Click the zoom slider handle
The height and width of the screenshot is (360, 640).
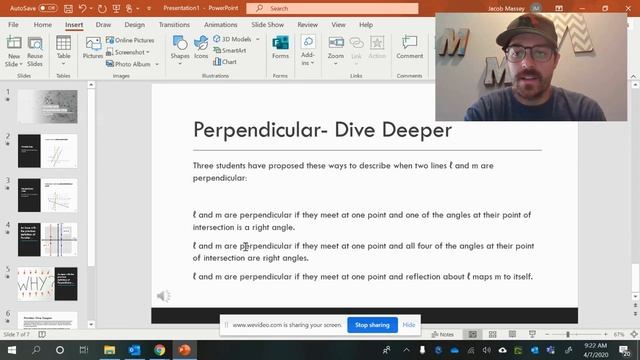(x=568, y=334)
